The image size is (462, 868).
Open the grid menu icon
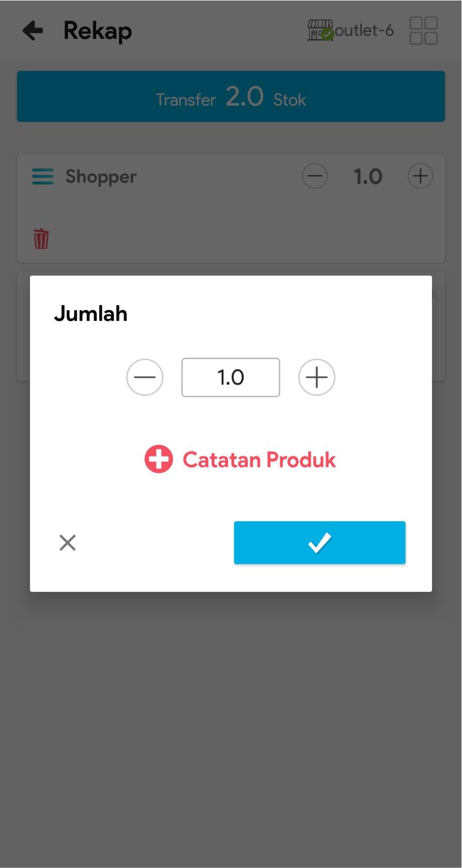click(423, 31)
